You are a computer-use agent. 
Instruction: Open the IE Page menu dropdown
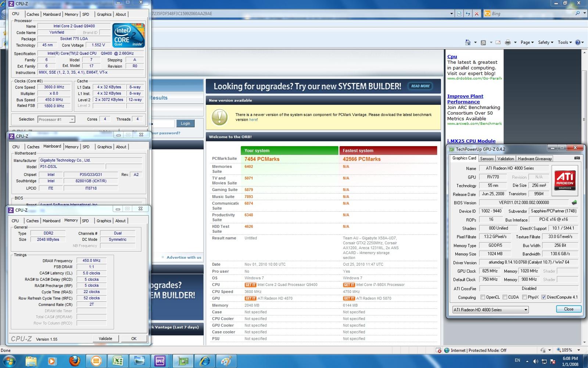click(x=527, y=42)
